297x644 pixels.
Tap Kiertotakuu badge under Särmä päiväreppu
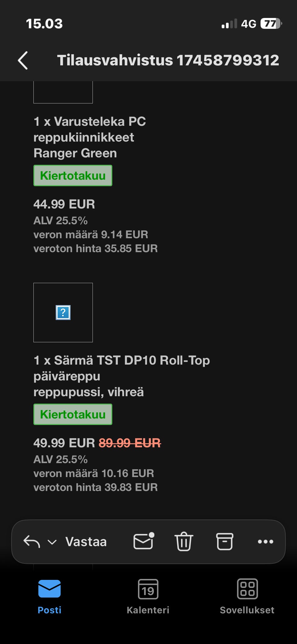73,414
